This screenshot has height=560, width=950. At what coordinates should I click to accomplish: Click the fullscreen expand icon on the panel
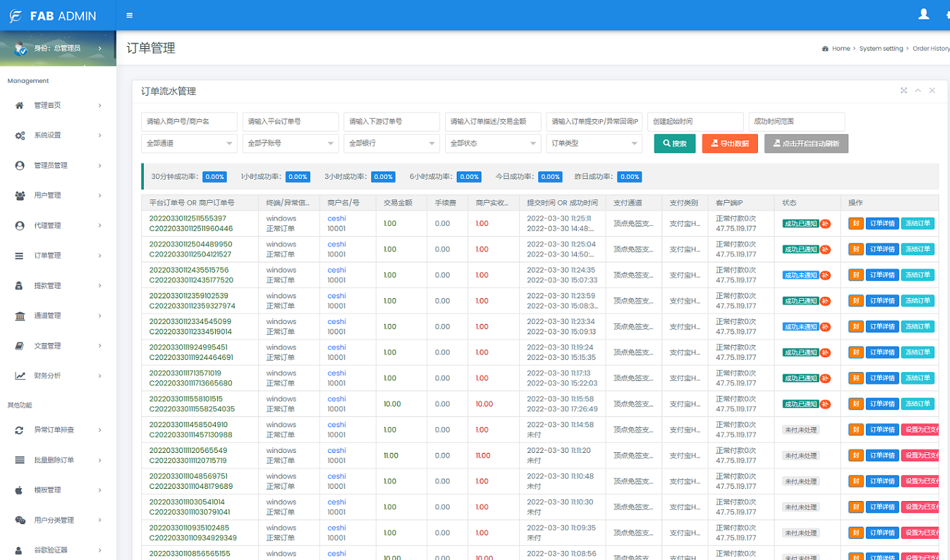pos(904,91)
